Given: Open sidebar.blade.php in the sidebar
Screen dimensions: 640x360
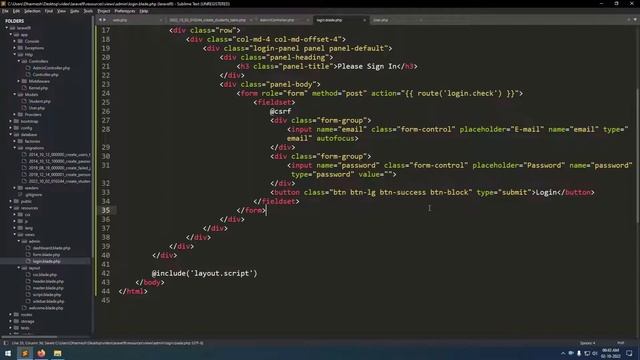Looking at the screenshot, I should click(49, 301).
